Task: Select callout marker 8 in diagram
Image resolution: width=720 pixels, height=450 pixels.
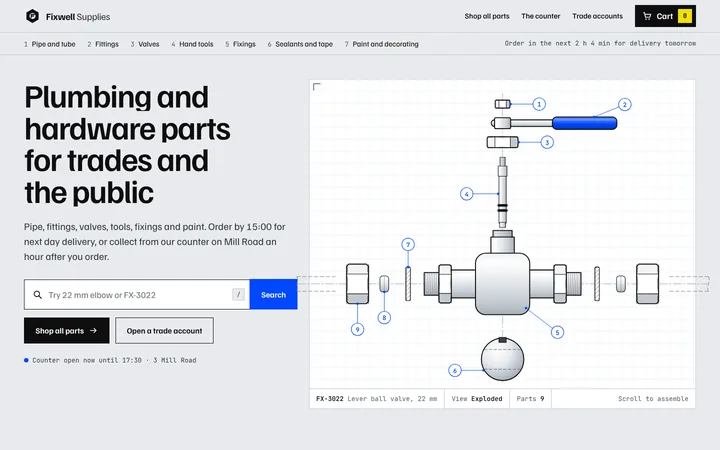Action: [384, 317]
